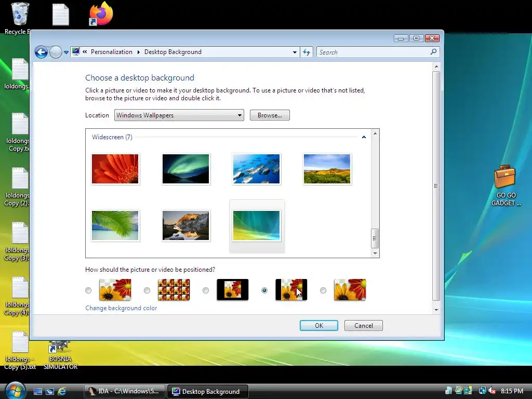The height and width of the screenshot is (399, 532).
Task: Click the second tray icon with colored squares
Action: (x=459, y=391)
